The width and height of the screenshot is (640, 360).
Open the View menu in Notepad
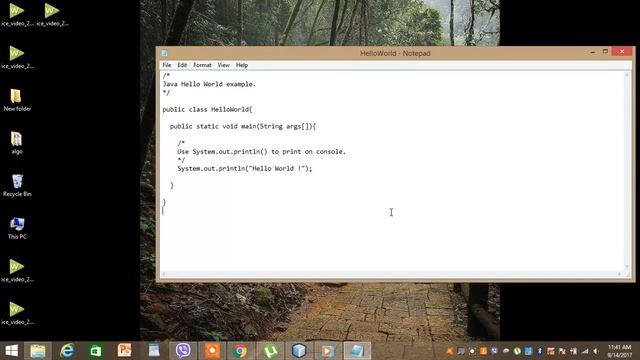click(223, 65)
